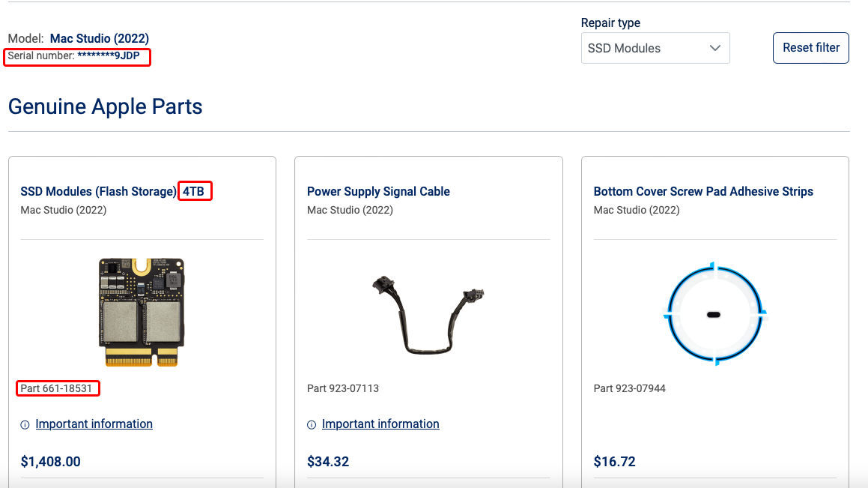Click part number 923-07113

[x=343, y=388]
